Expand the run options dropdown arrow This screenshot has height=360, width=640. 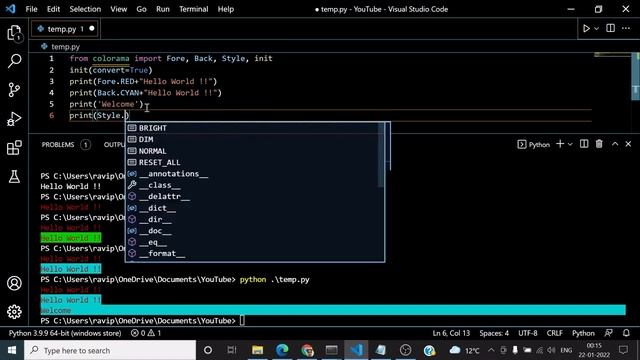[597, 29]
